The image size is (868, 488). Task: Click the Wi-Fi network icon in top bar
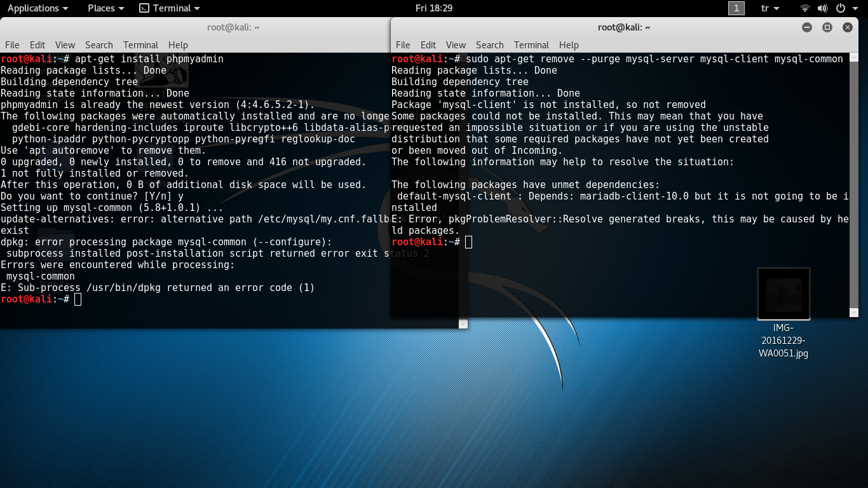805,8
